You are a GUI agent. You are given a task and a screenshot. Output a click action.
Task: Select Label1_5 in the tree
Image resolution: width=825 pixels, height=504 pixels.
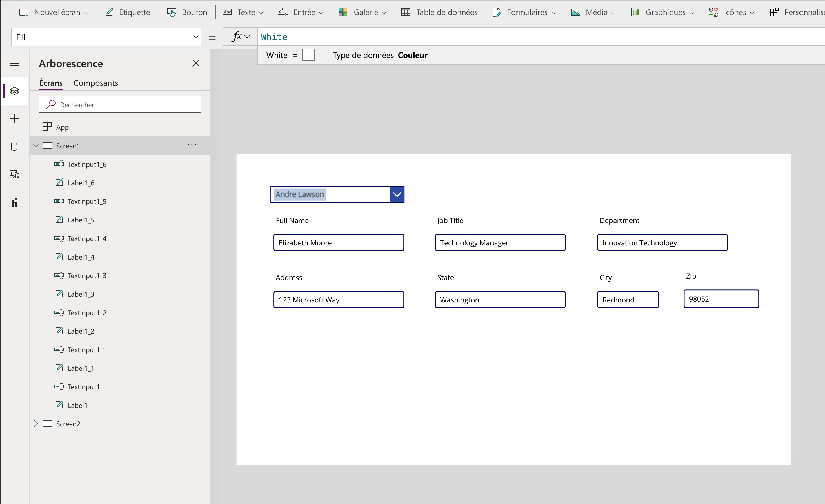pos(120,220)
